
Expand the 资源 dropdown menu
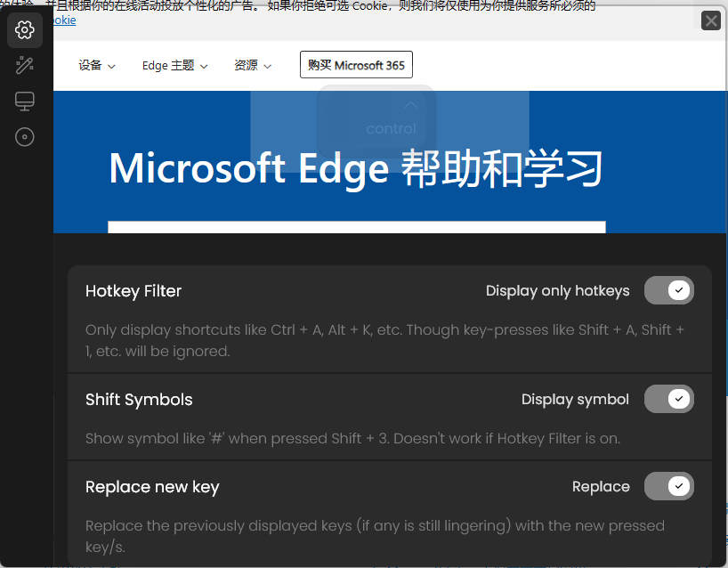(x=253, y=66)
